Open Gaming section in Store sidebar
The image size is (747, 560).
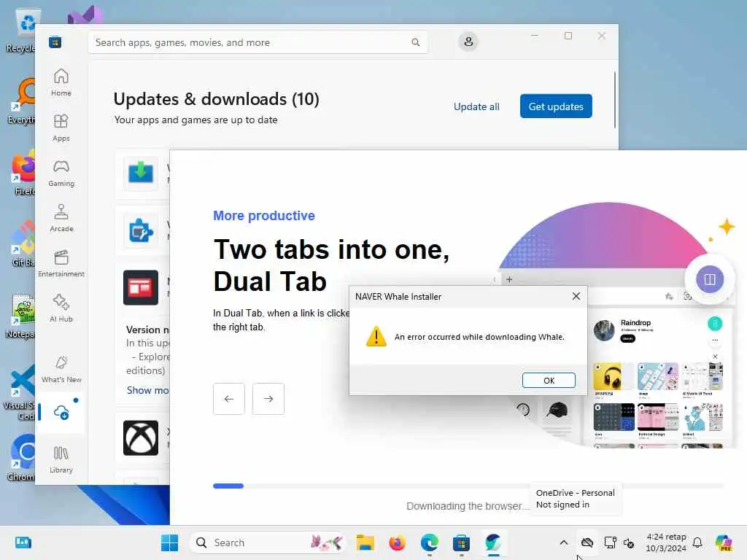tap(61, 173)
